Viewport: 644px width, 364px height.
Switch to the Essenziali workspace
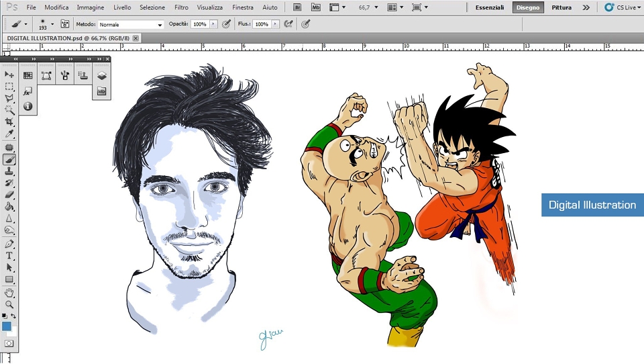490,7
